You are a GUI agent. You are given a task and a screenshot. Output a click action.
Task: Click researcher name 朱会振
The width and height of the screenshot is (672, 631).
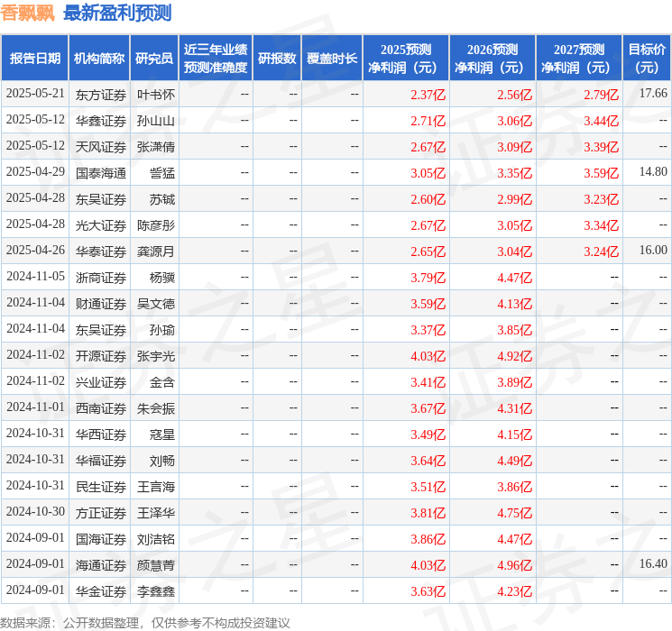(x=156, y=408)
